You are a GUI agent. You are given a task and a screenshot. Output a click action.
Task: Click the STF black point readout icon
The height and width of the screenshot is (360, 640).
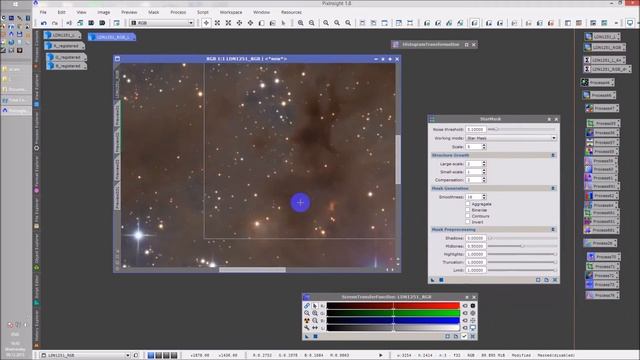(x=473, y=305)
